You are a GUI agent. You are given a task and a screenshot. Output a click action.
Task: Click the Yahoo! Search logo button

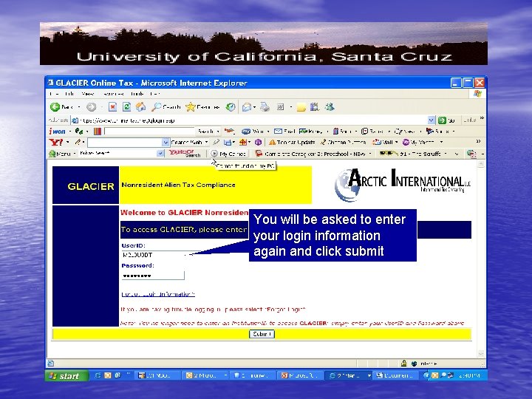[x=185, y=154]
